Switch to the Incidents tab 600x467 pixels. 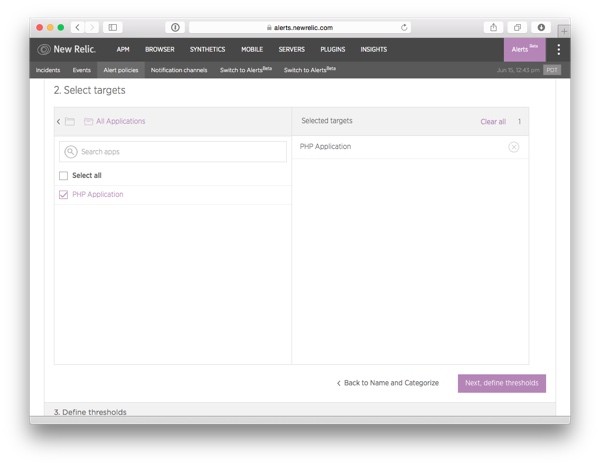tap(48, 70)
